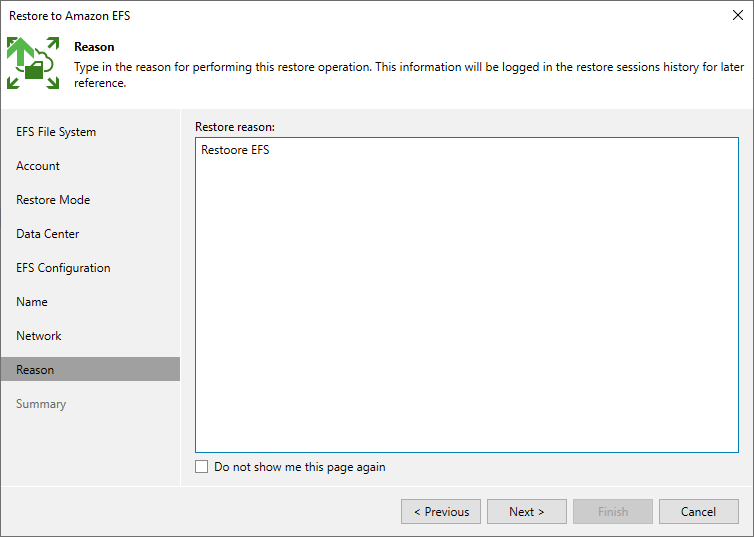The height and width of the screenshot is (537, 754).
Task: Click the Next button
Action: click(527, 512)
